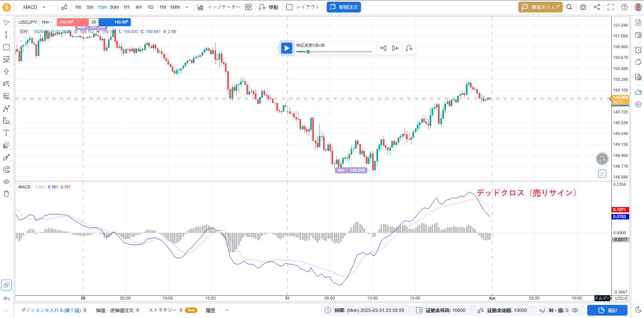Click the share icon in top bar
644x318 pixels.
point(597,7)
